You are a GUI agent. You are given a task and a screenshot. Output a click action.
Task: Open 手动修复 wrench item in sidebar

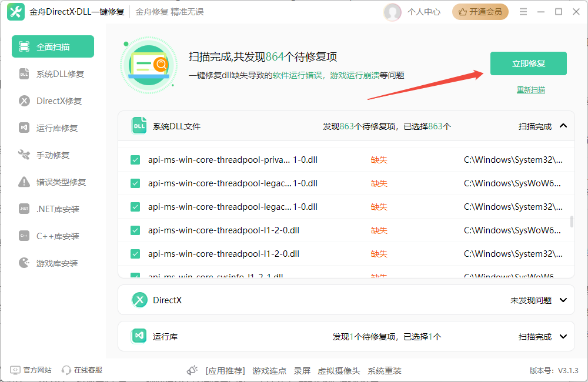(53, 155)
